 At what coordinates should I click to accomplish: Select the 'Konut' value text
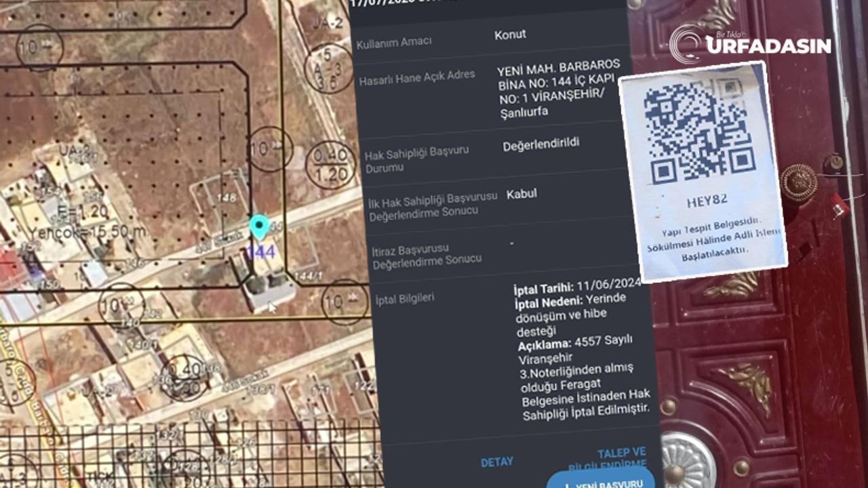click(x=510, y=34)
